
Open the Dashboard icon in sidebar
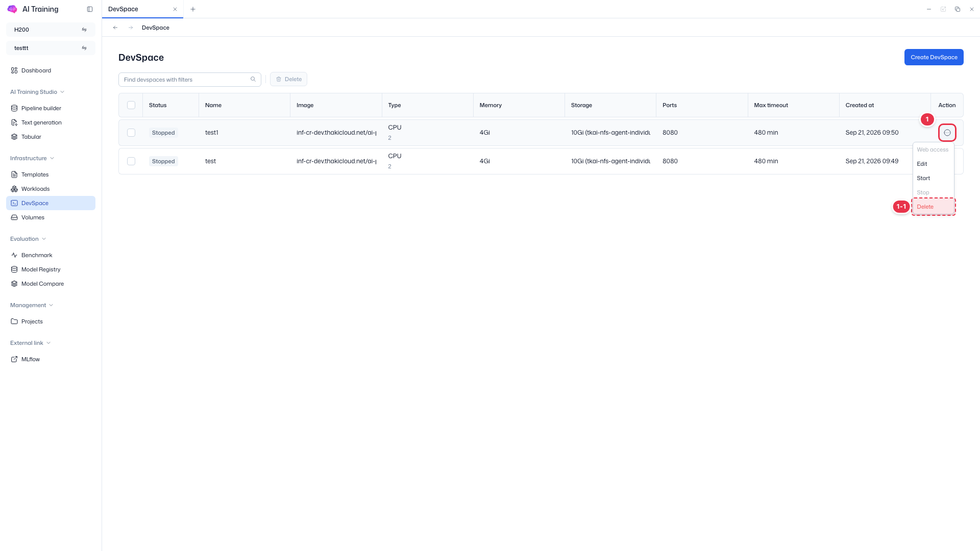14,70
